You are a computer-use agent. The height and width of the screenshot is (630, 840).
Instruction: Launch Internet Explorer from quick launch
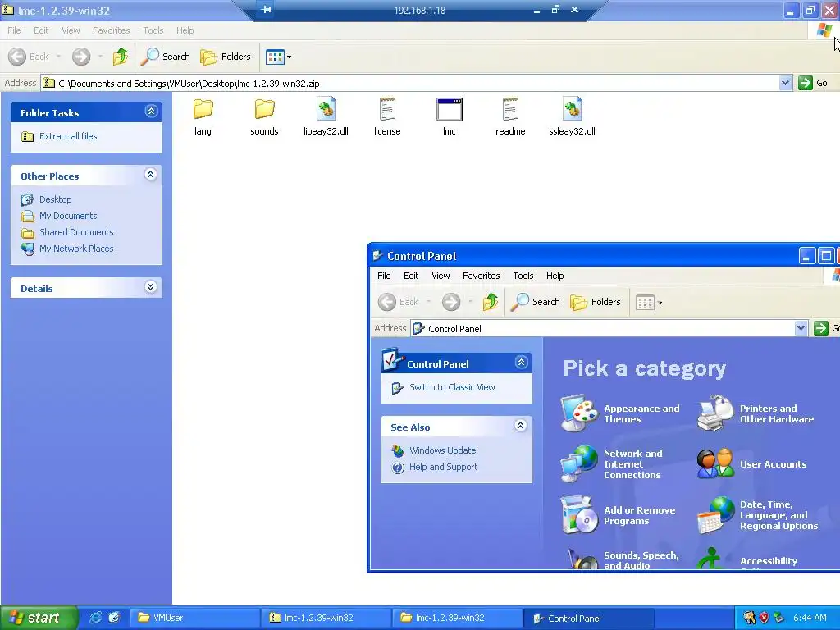point(95,618)
